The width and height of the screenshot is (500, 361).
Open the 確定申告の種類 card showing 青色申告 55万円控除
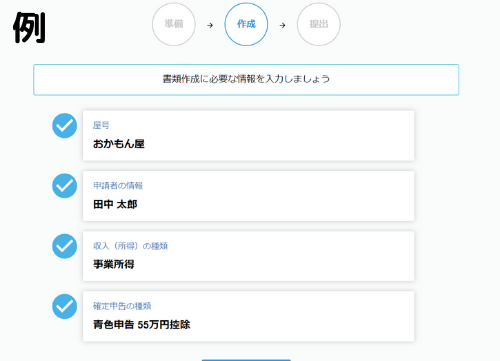248,316
